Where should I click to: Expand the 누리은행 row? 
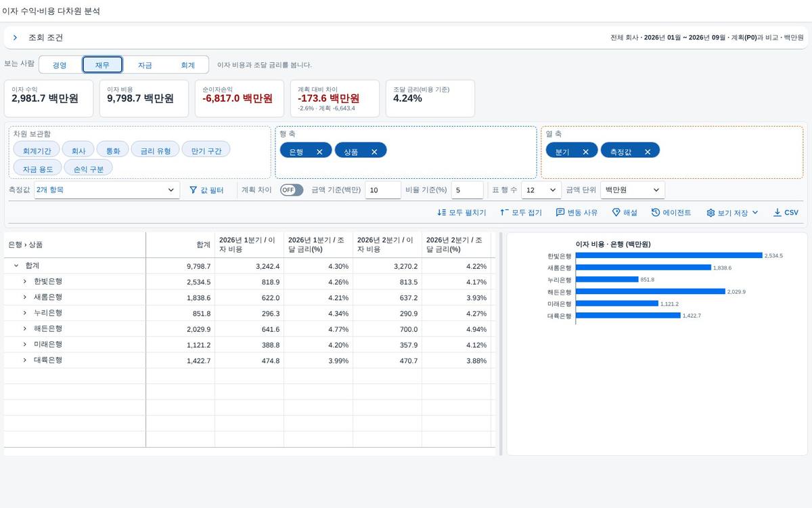24,314
